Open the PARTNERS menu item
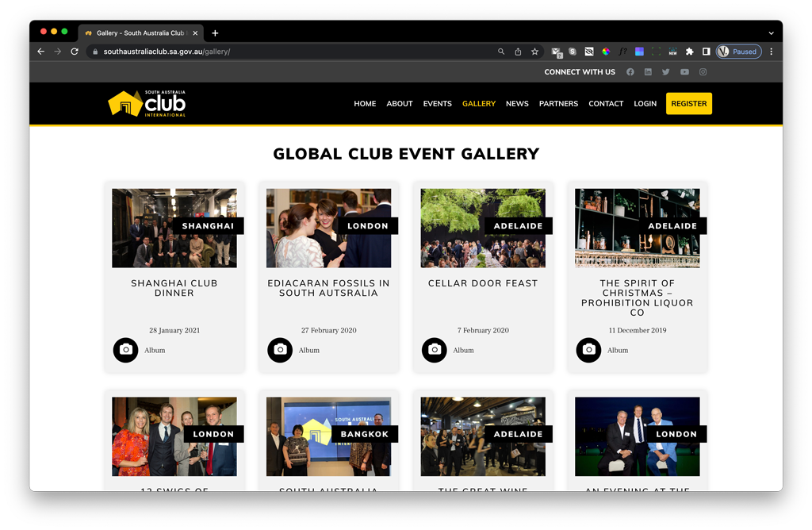 [x=558, y=104]
